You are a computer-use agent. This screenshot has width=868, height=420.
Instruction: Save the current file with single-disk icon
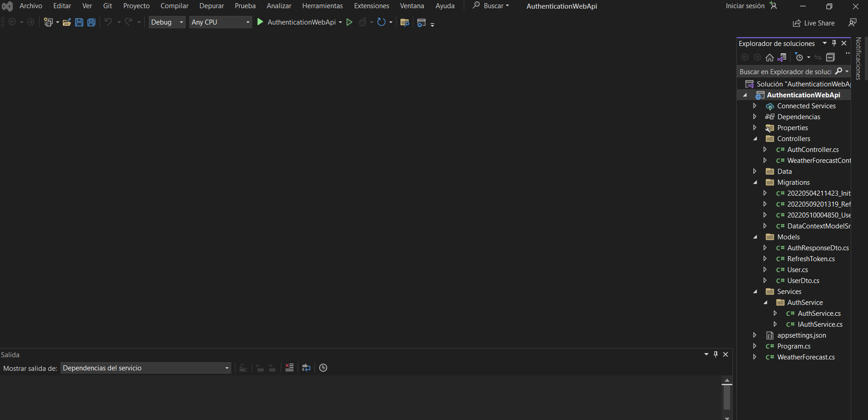coord(79,22)
